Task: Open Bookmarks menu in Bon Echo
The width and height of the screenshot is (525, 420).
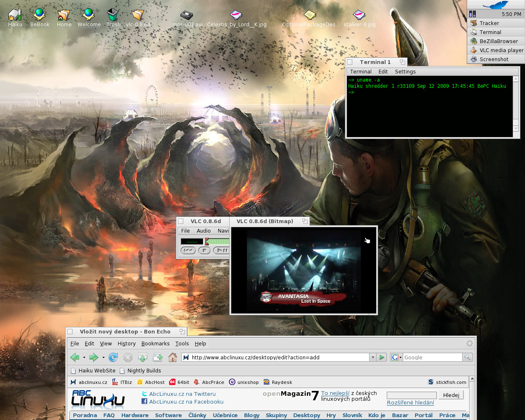Action: tap(155, 343)
